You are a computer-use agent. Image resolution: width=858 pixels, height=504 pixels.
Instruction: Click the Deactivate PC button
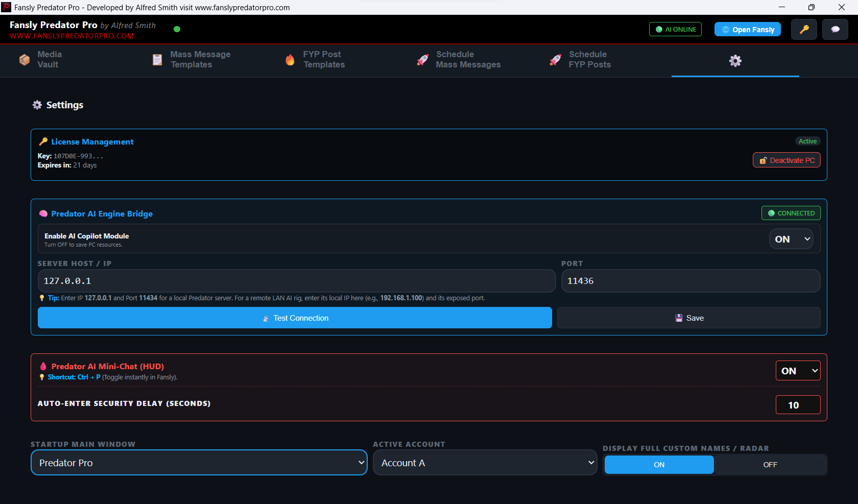[786, 160]
